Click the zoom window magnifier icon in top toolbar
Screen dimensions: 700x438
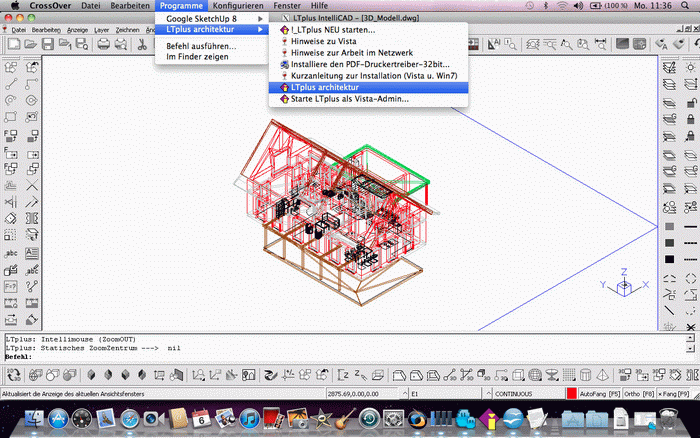click(510, 44)
